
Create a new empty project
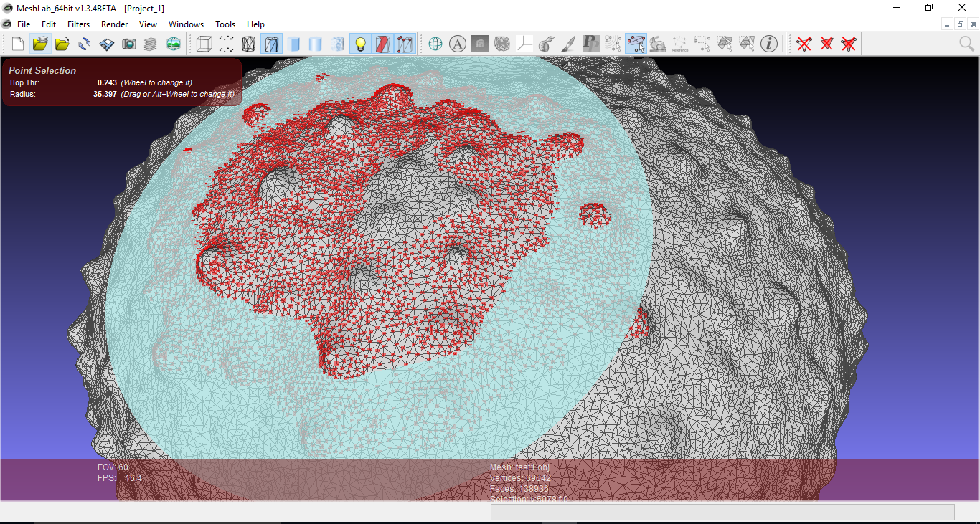[18, 44]
